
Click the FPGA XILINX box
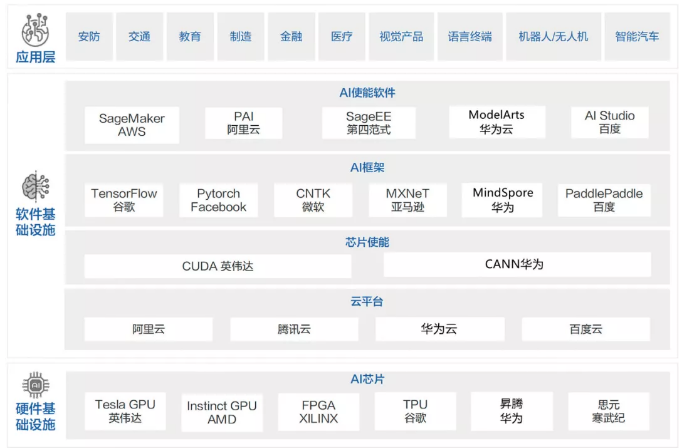(x=318, y=412)
